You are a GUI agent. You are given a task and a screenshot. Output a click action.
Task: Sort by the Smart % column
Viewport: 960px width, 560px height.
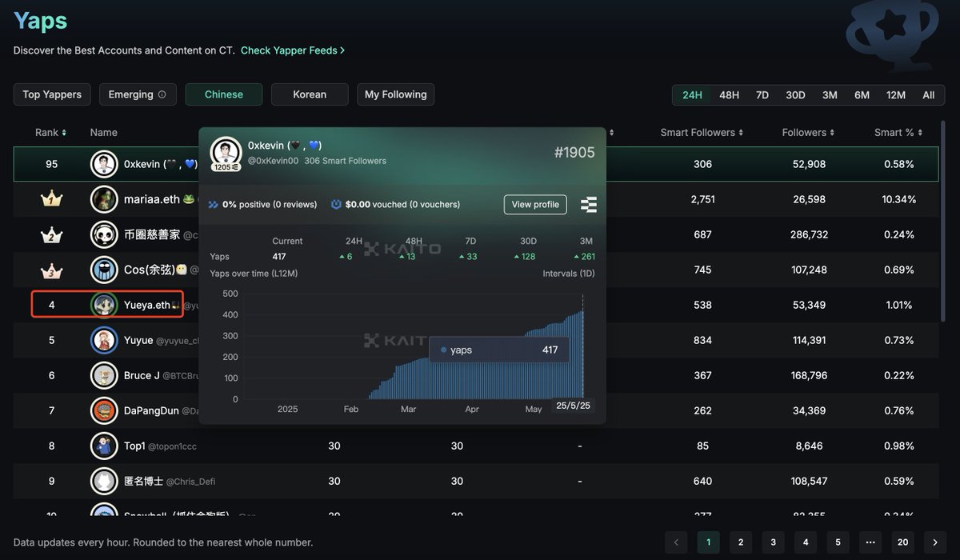(898, 132)
